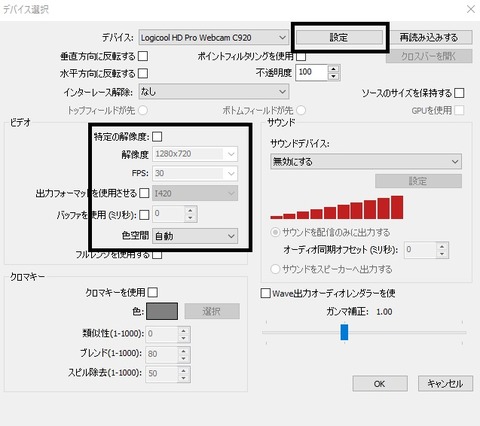Enable クロマキーを使用 checkbox
The image size is (480, 426).
tap(153, 293)
